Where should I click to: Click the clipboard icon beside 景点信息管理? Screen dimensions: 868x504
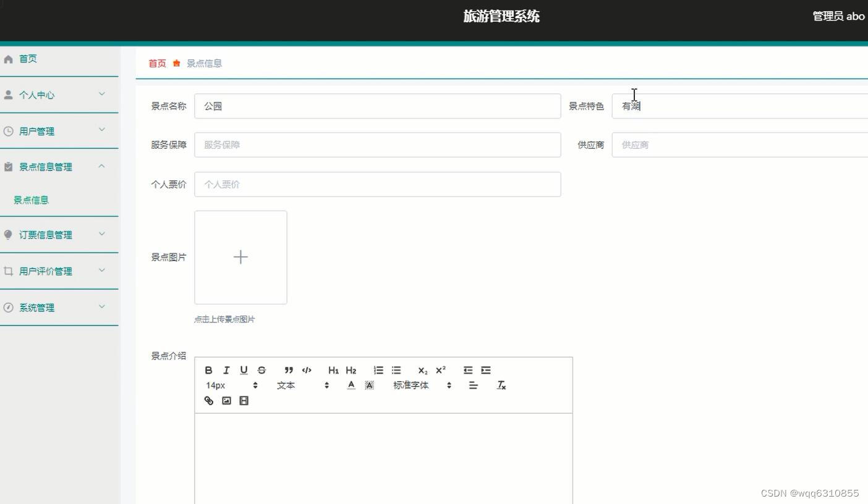(x=8, y=167)
